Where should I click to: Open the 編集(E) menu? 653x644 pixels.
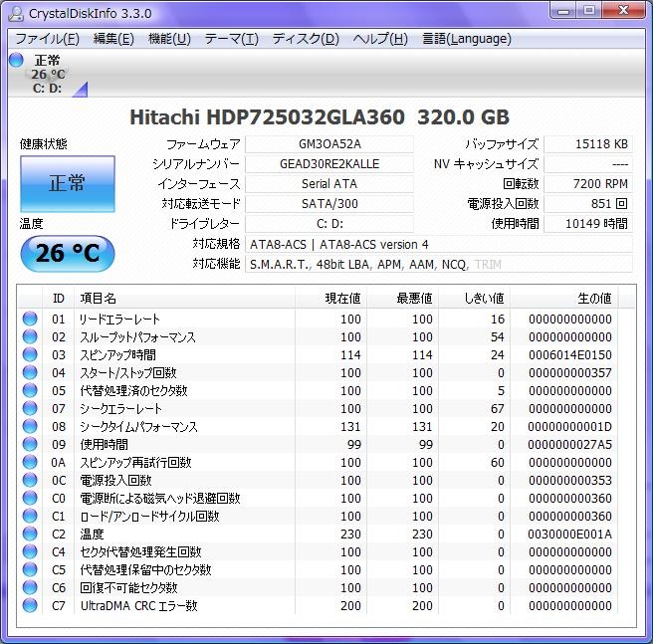[113, 39]
